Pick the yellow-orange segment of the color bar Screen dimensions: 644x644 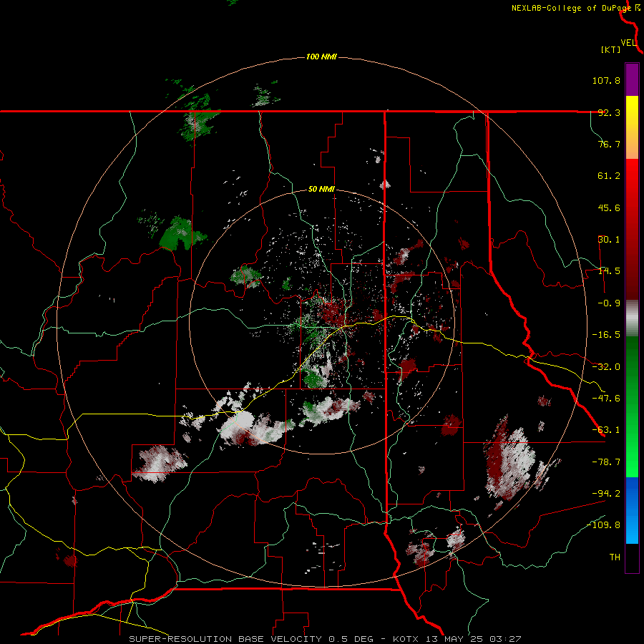(x=632, y=127)
